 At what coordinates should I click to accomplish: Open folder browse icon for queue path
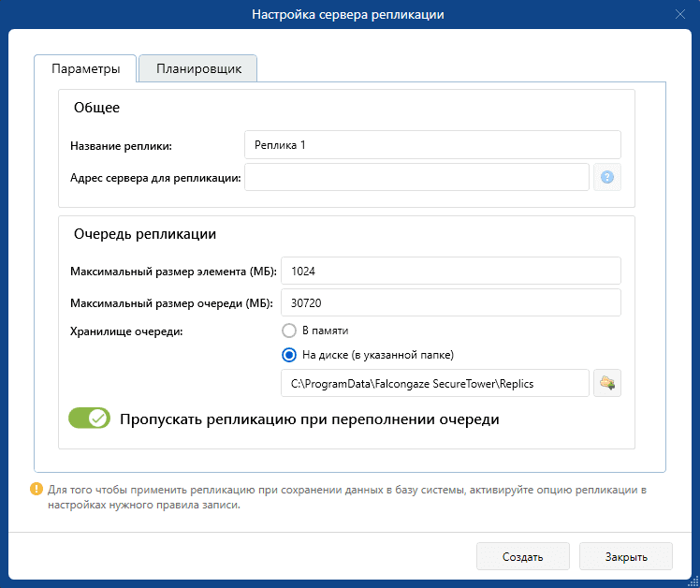point(606,383)
